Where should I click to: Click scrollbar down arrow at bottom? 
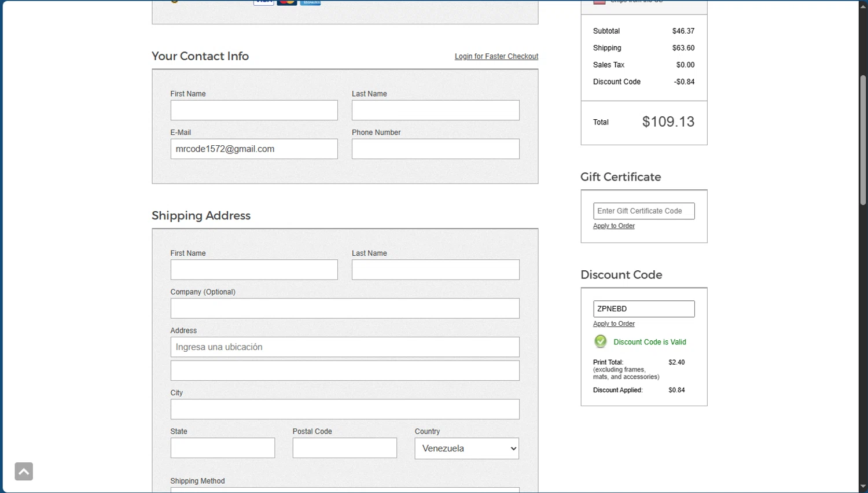pos(863,487)
